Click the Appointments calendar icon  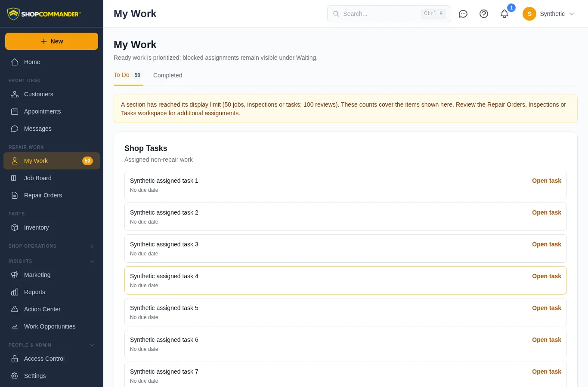point(15,111)
